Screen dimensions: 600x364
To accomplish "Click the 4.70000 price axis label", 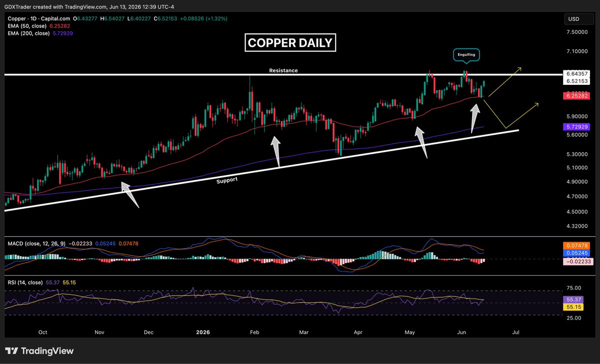I will tap(577, 197).
